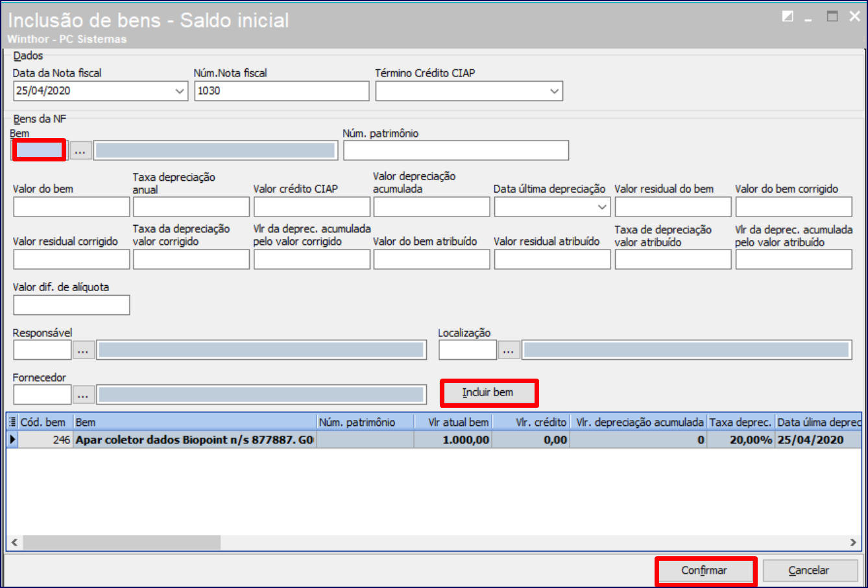Click the Taxa depreciação anual field

(191, 207)
